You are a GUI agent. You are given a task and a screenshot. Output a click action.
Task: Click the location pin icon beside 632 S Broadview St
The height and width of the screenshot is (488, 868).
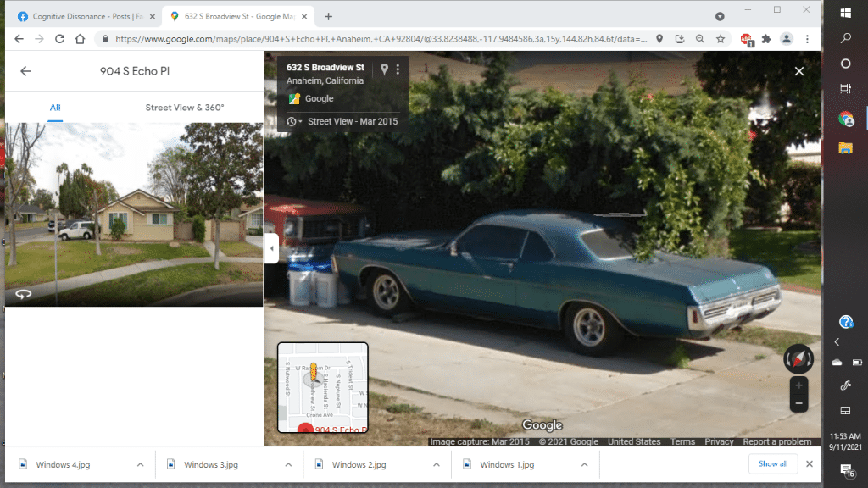(385, 68)
